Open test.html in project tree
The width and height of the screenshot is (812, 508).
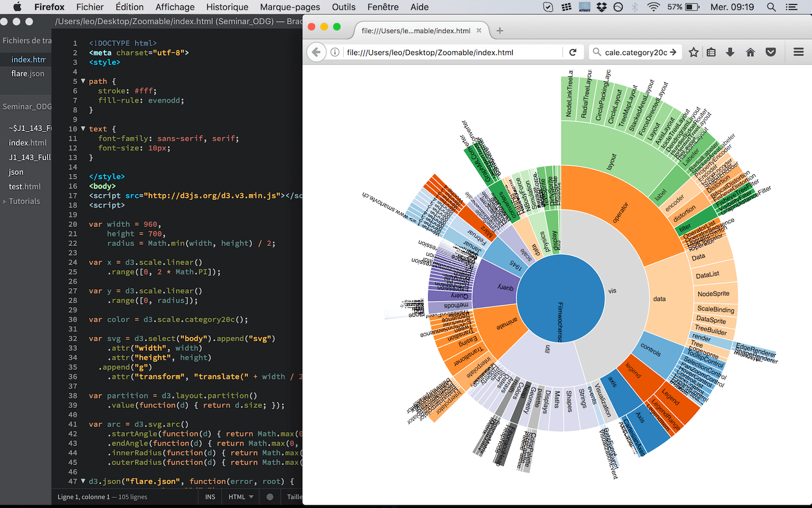[25, 187]
